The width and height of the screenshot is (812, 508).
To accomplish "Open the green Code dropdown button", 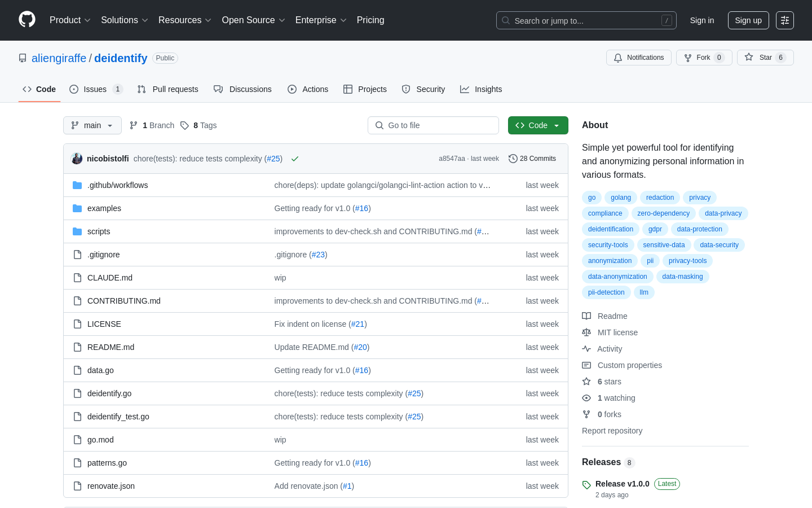I will pos(538,125).
